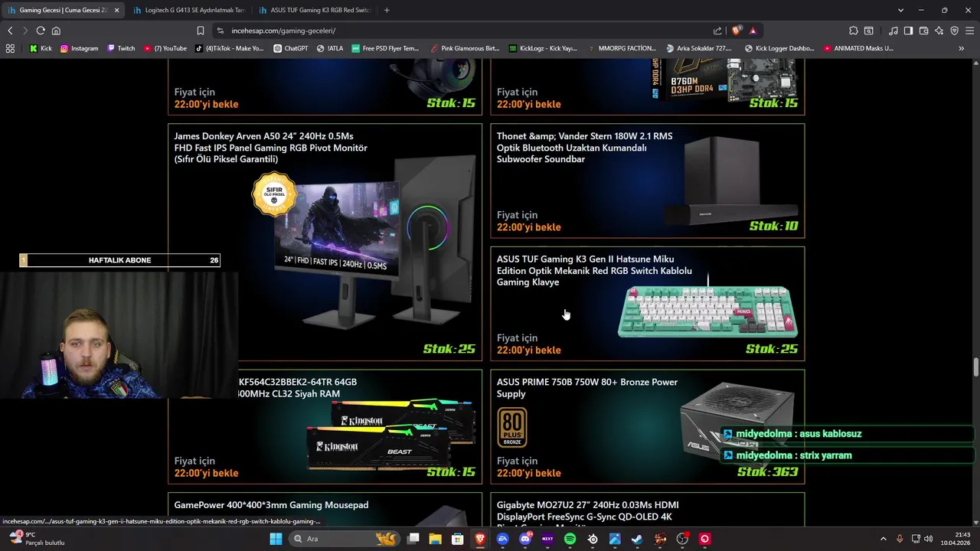Open the Twitch bookmark

pos(121,48)
